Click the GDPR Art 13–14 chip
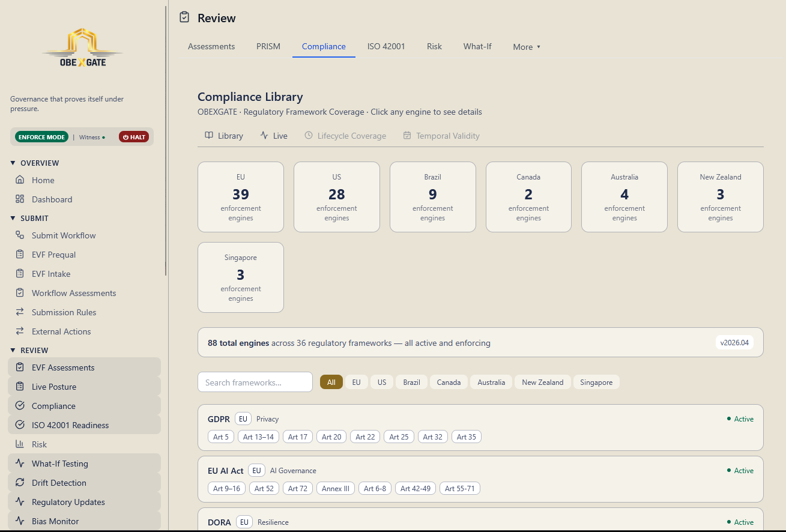786x532 pixels. [258, 437]
